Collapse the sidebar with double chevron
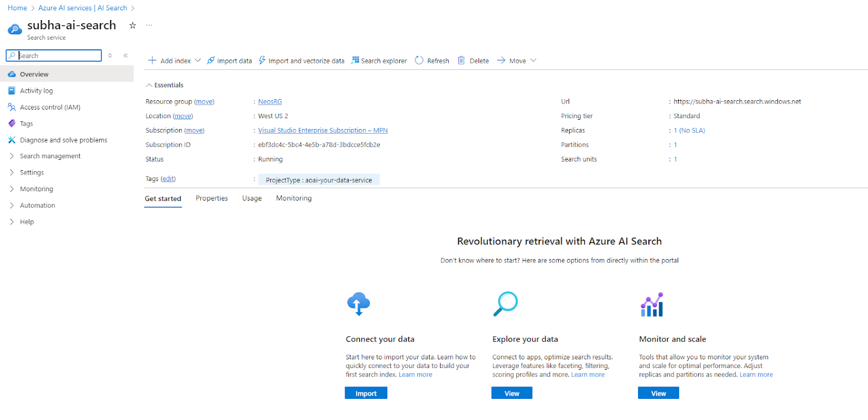868x420 pixels. (125, 55)
